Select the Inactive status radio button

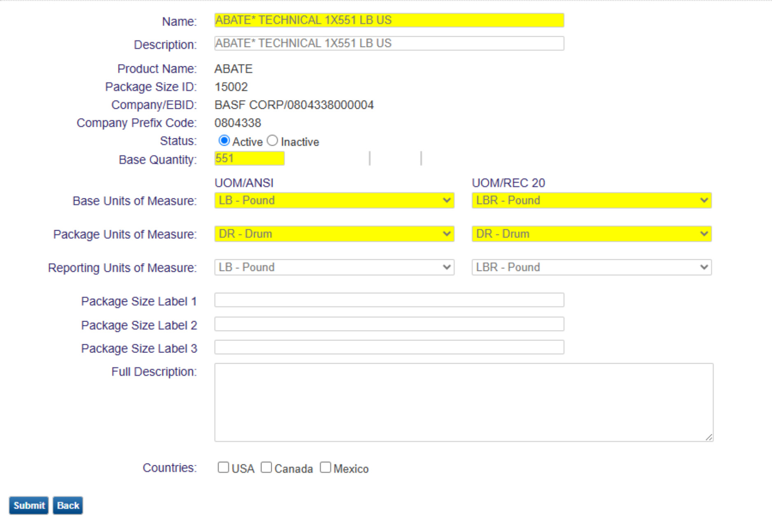coord(272,141)
